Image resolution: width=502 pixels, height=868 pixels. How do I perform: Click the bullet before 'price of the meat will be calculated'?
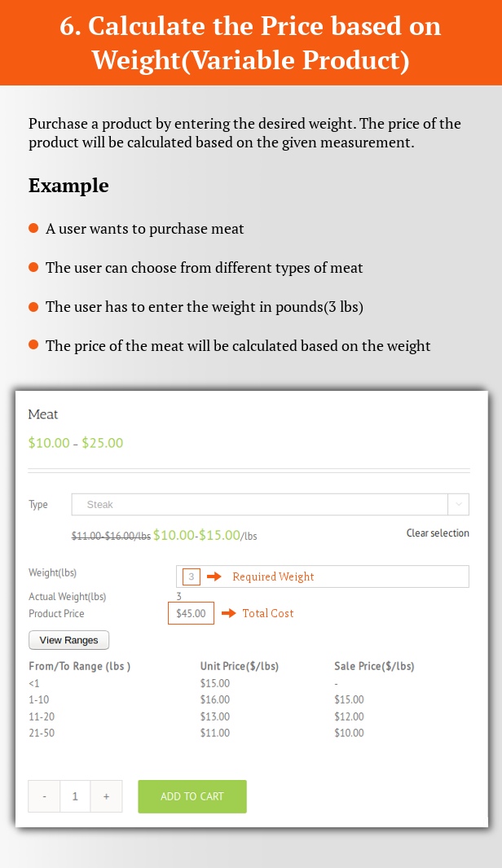tap(33, 345)
